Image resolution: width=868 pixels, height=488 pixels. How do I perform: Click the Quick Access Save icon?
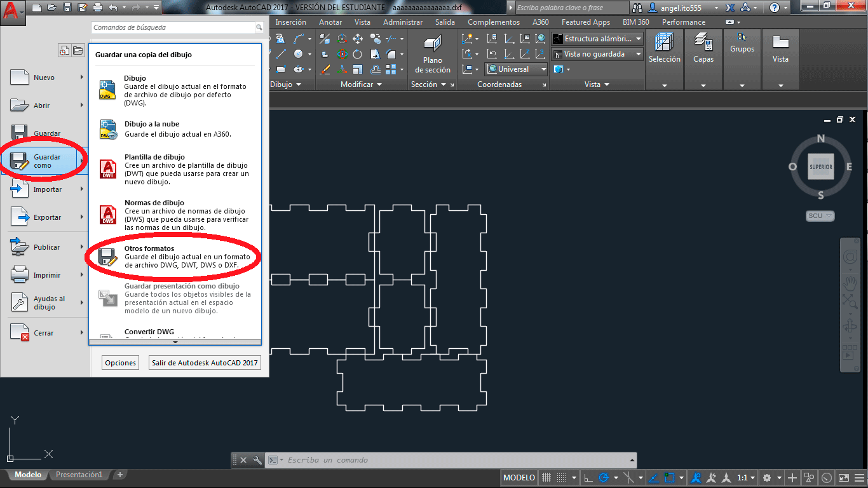[67, 8]
